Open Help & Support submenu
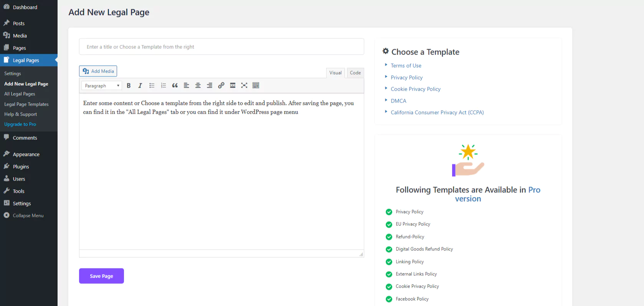The width and height of the screenshot is (644, 306). (20, 114)
